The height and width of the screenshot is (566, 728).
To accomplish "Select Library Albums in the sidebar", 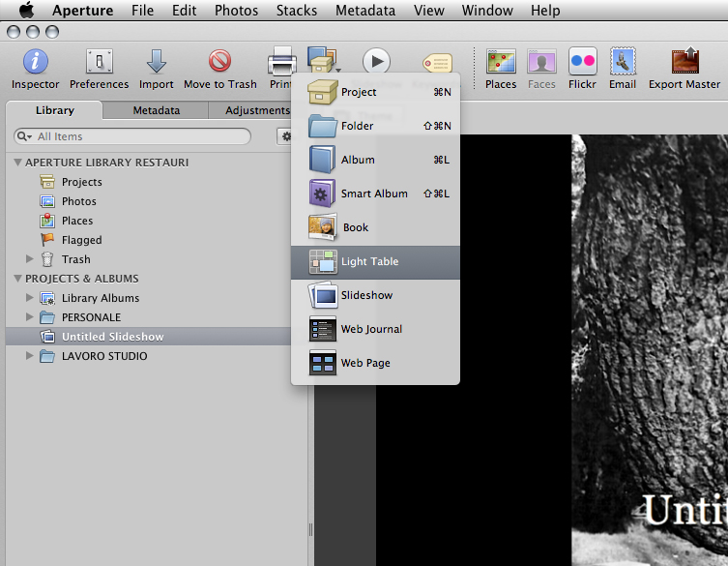I will [101, 298].
